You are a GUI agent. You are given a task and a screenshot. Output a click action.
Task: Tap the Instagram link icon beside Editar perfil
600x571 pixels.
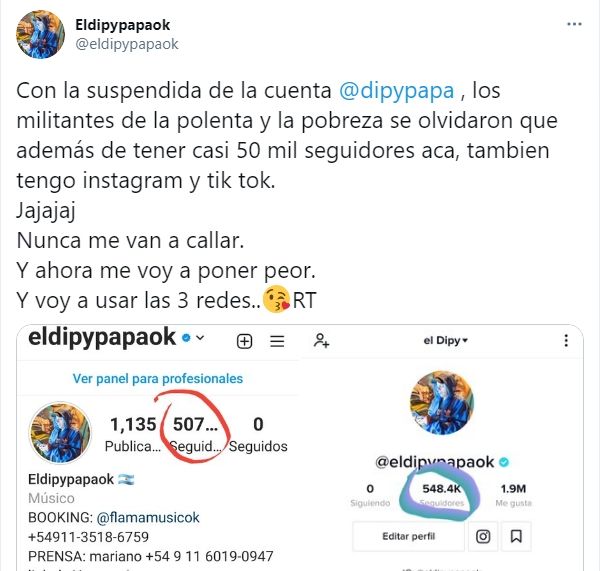(483, 536)
